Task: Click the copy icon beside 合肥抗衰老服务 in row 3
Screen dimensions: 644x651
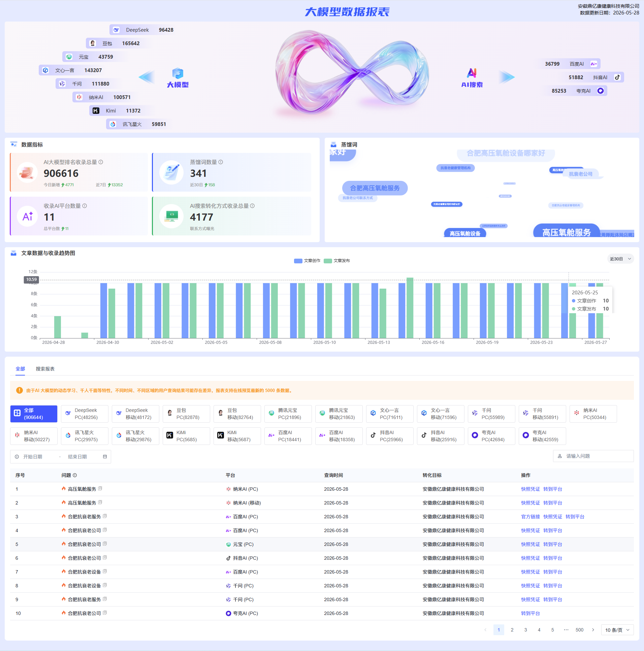Action: (105, 516)
